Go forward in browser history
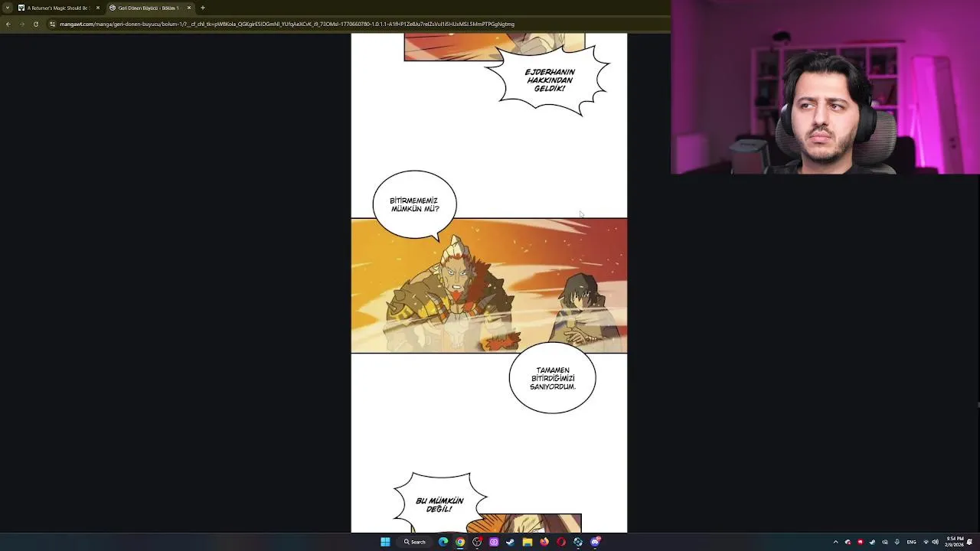The height and width of the screenshot is (551, 980). coord(21,24)
